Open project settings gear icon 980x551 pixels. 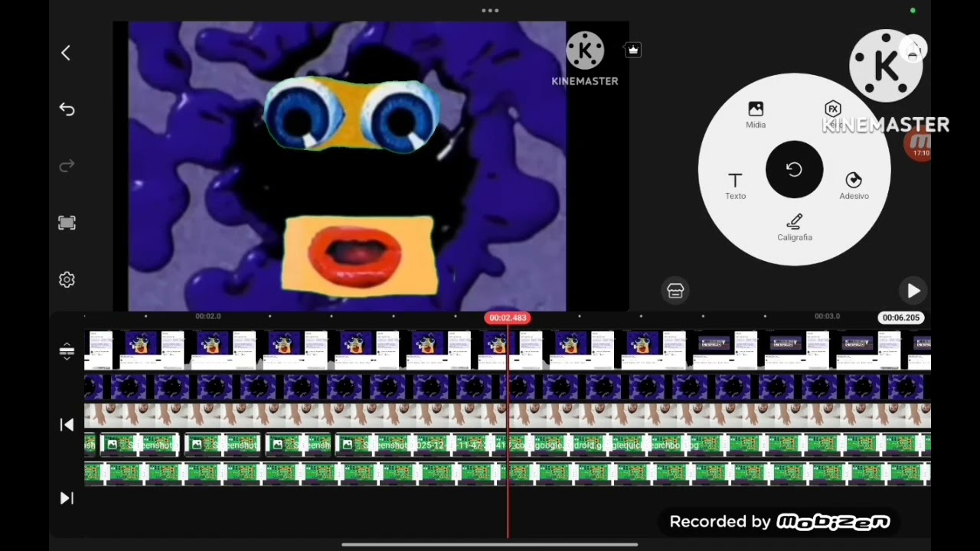[67, 279]
